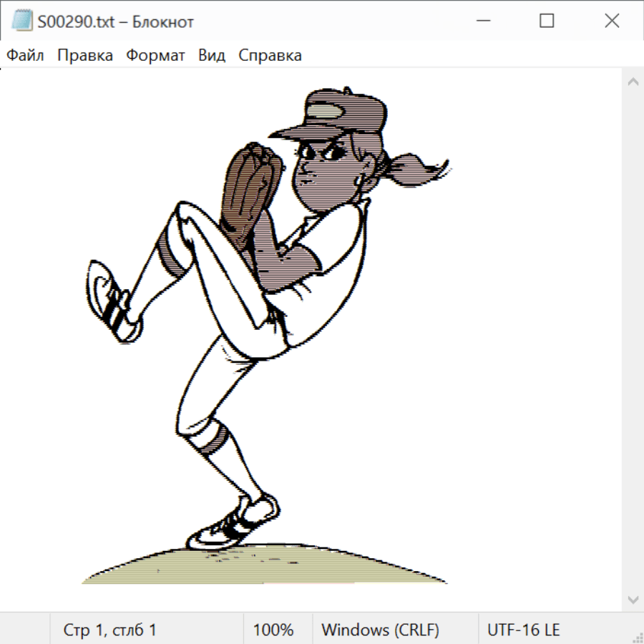Click the Windows (CRLF) status field
Viewport: 644px width, 644px height.
click(380, 630)
